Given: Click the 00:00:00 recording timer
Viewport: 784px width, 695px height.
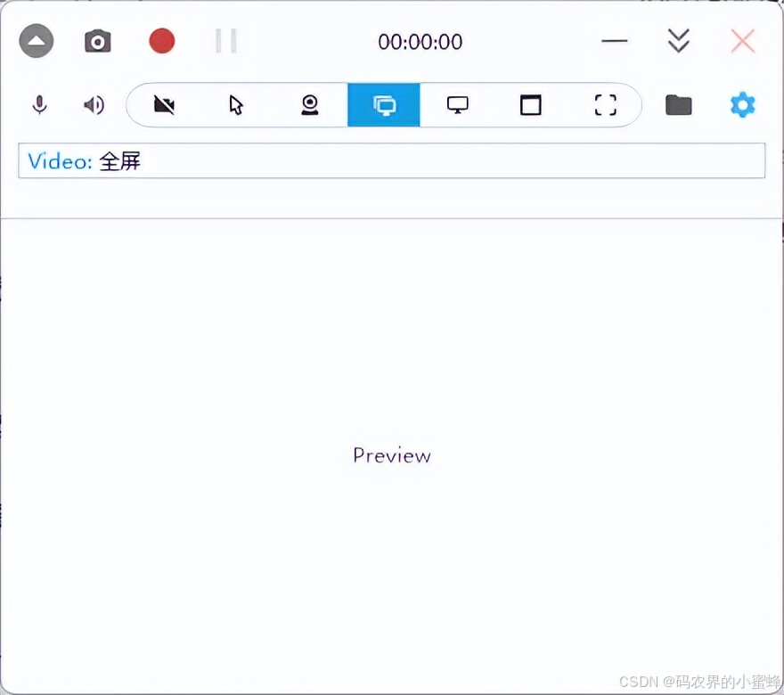Looking at the screenshot, I should point(420,42).
